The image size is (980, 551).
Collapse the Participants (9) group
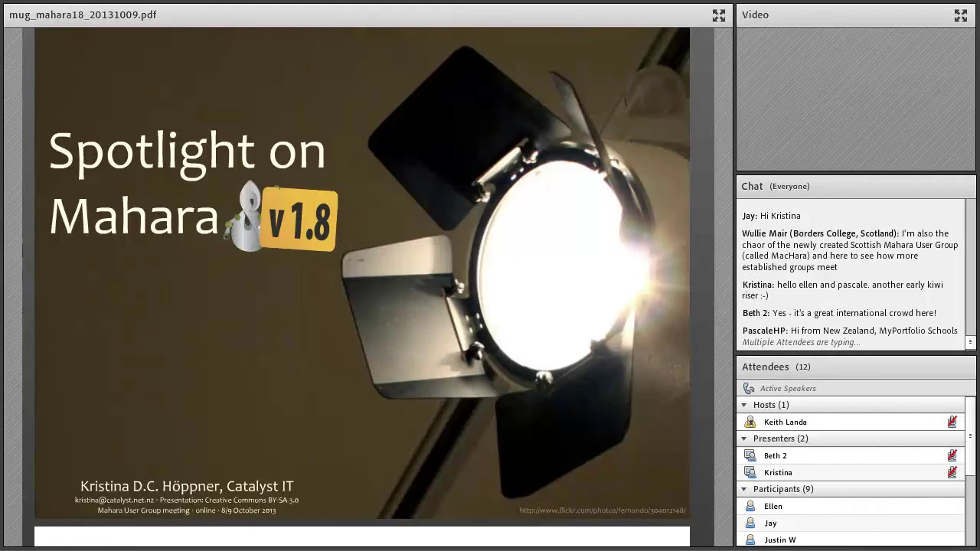743,489
